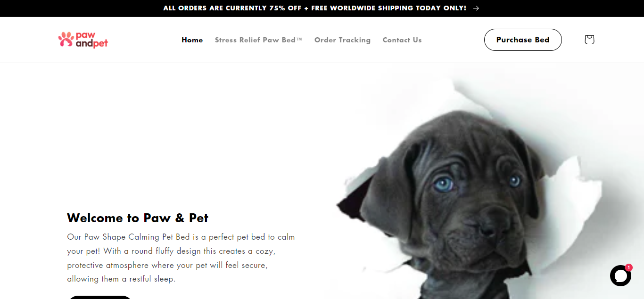Click the pink paw print logo icon
644x299 pixels.
pyautogui.click(x=66, y=39)
